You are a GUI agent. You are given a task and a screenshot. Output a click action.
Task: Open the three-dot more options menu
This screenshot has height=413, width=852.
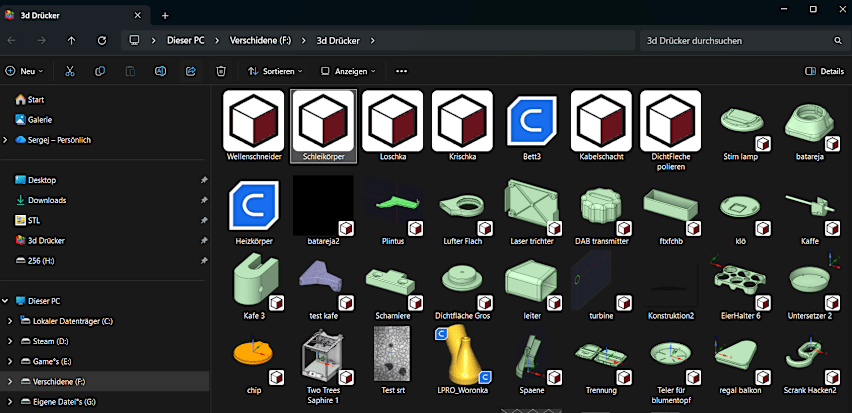pyautogui.click(x=402, y=71)
